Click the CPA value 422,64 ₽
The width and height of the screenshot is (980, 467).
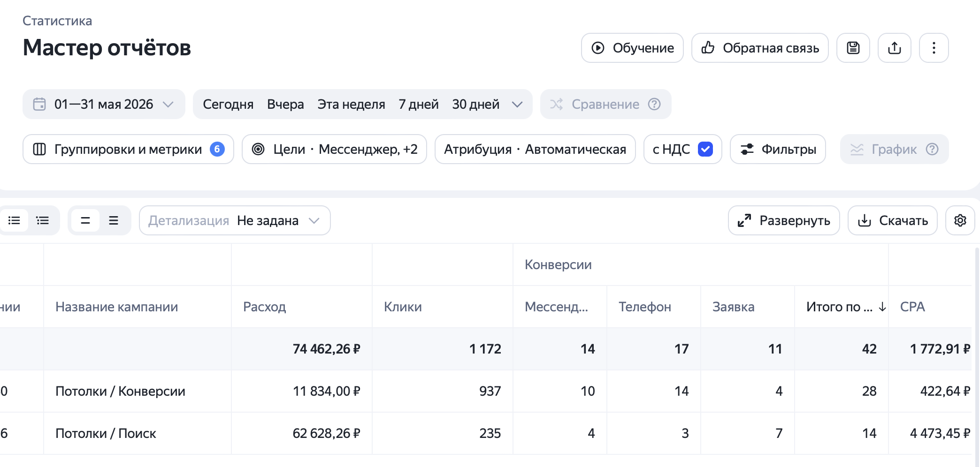click(945, 391)
